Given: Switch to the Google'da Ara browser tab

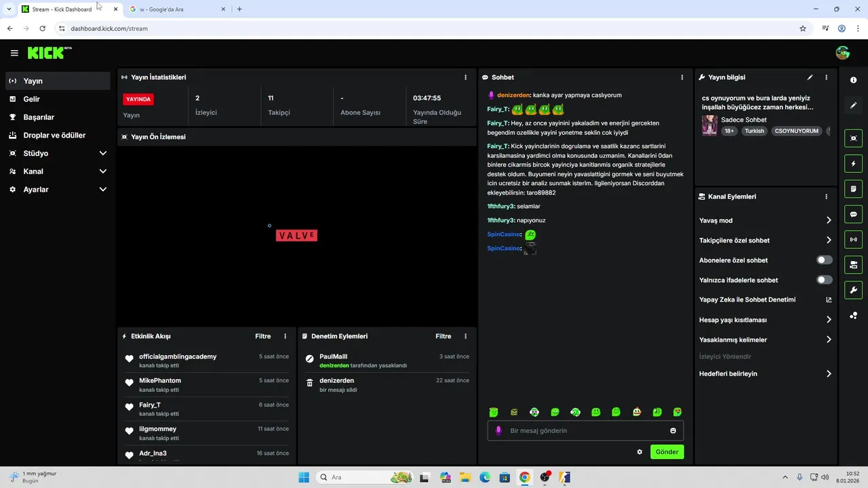Looking at the screenshot, I should [x=178, y=9].
